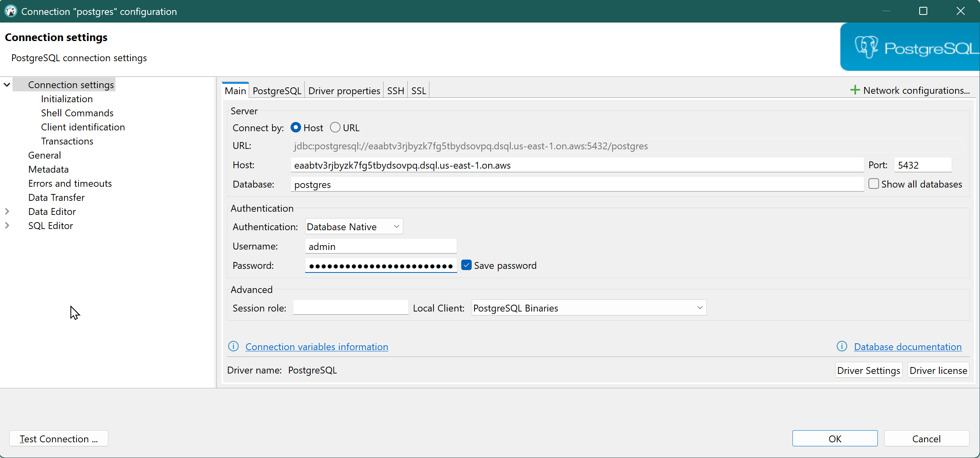
Task: Select Metadata in the tree
Action: [x=48, y=169]
